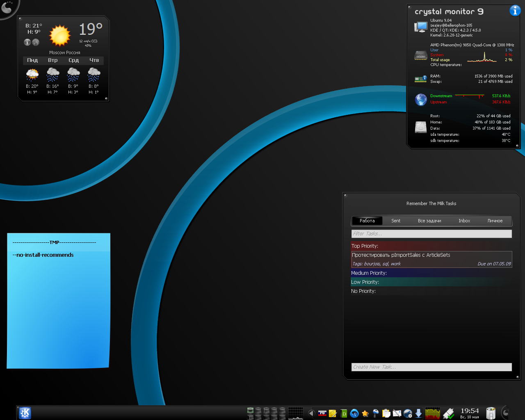Click the system load monitor graph in panel
Image resolution: width=525 pixels, height=420 pixels.
click(x=296, y=413)
